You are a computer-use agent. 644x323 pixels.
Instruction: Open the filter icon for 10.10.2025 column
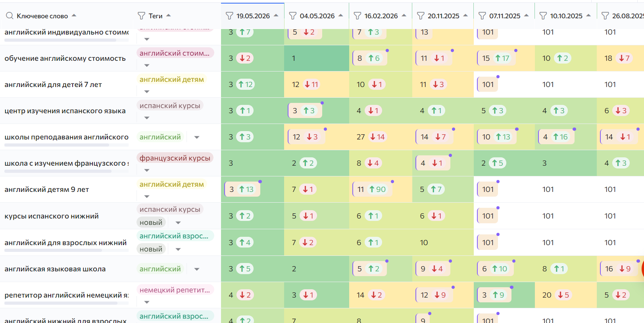coord(543,16)
